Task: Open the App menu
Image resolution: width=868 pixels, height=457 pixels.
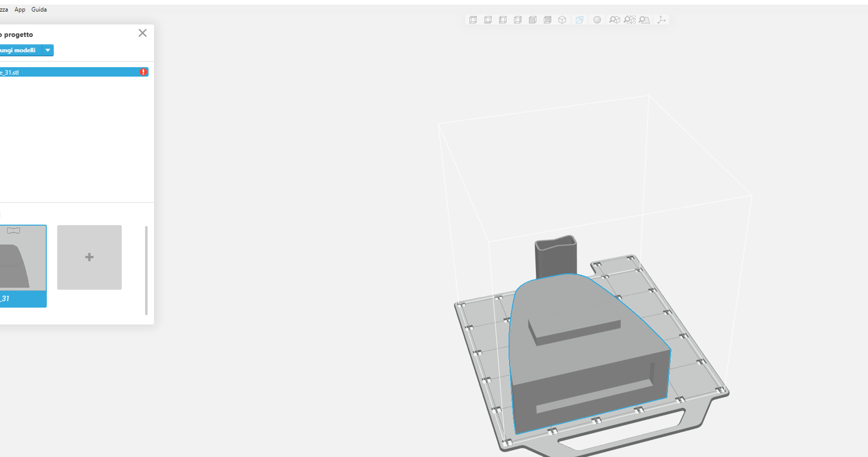Action: [x=19, y=9]
